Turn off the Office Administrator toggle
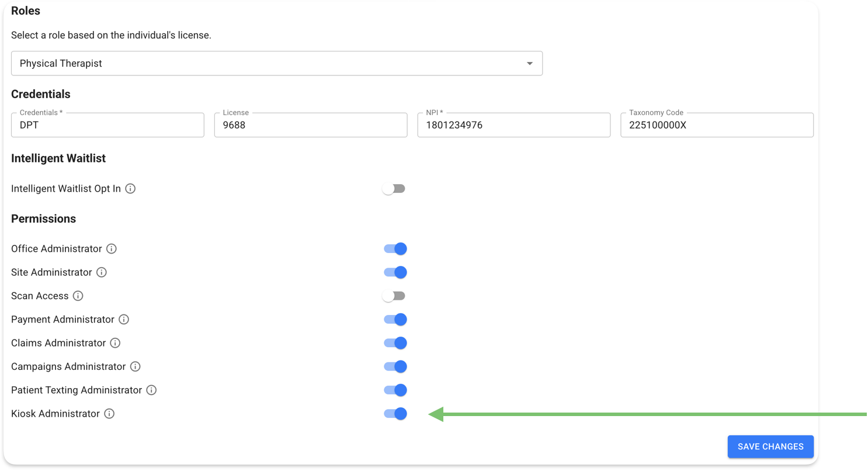 pyautogui.click(x=395, y=249)
